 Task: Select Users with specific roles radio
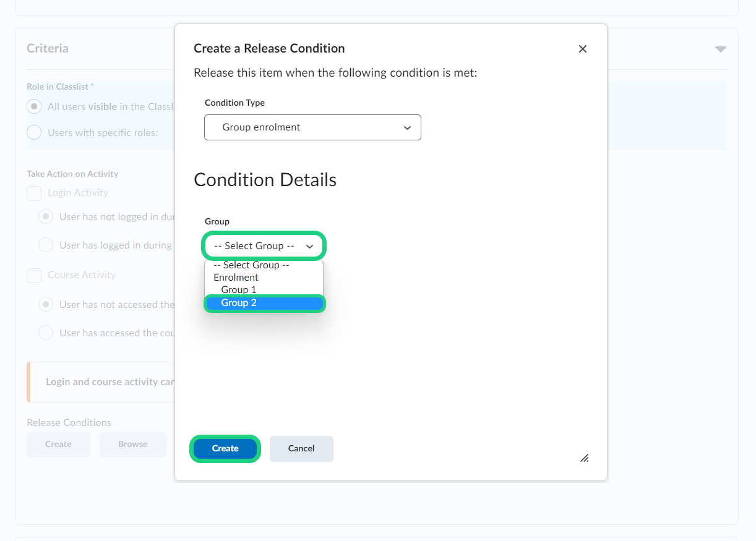(35, 132)
